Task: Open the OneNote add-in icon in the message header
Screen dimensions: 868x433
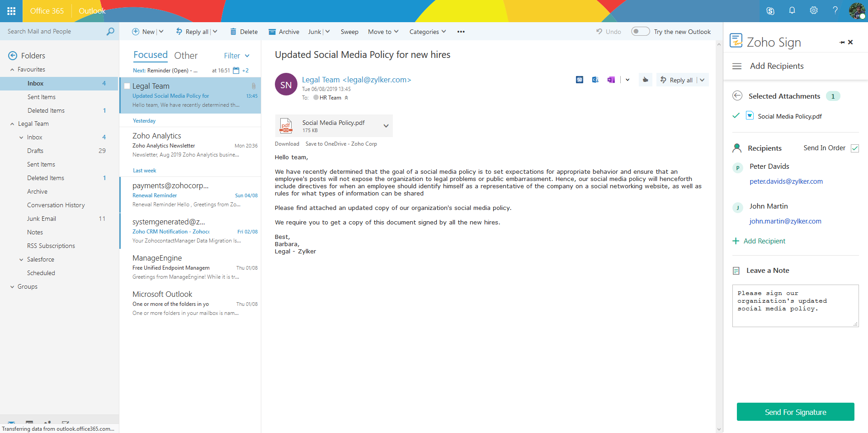Action: coord(611,80)
